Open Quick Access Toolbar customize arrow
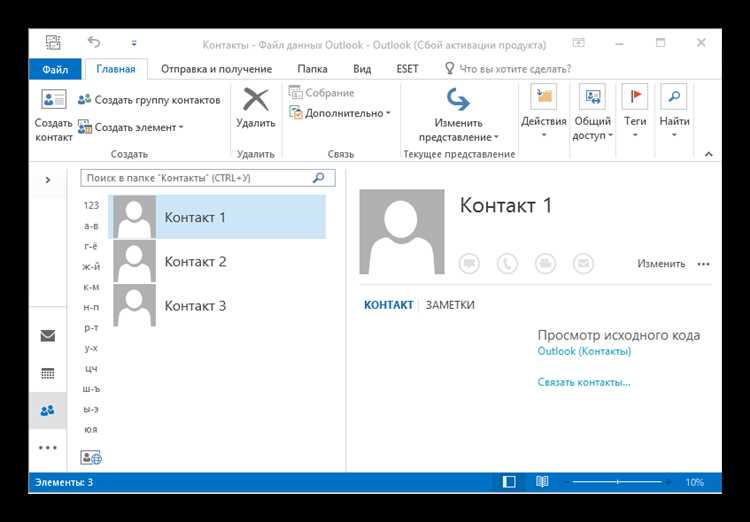 click(134, 43)
